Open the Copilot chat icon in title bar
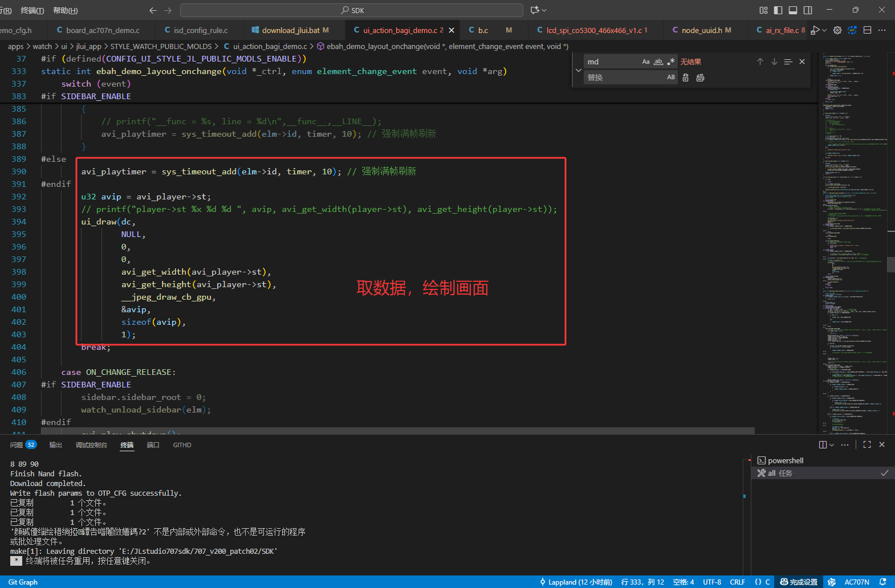Screen dimensions: 895x588 [535, 10]
